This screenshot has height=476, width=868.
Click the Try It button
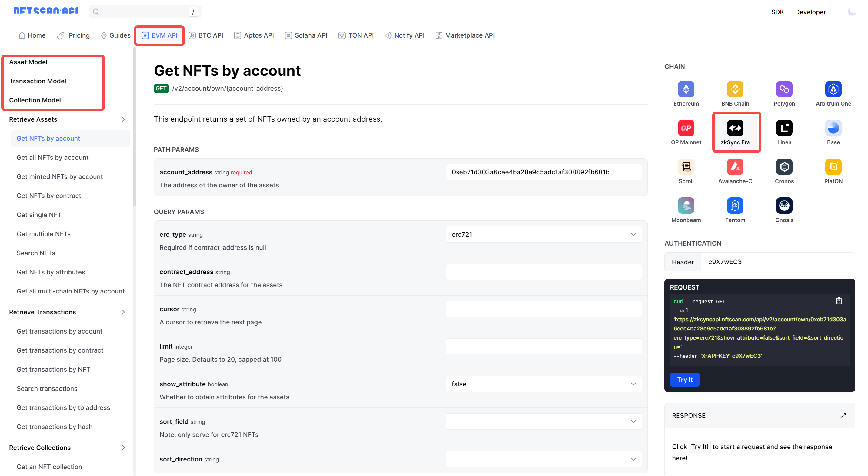(685, 380)
